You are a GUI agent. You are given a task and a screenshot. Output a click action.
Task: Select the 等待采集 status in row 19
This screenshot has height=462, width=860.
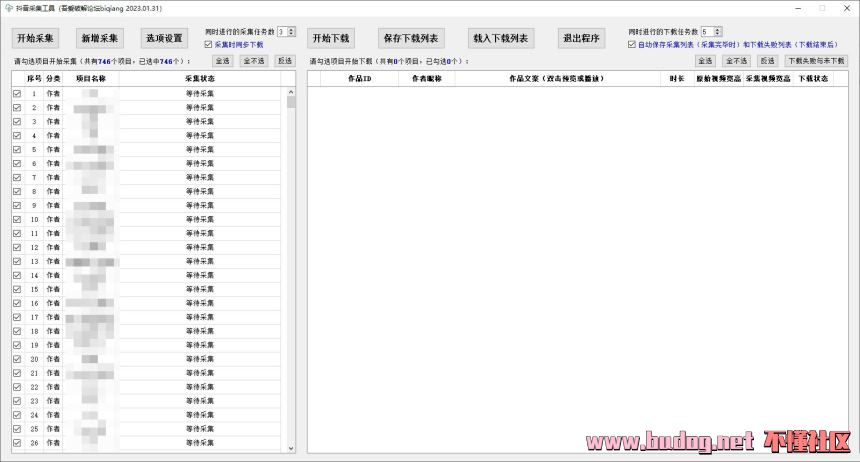200,345
